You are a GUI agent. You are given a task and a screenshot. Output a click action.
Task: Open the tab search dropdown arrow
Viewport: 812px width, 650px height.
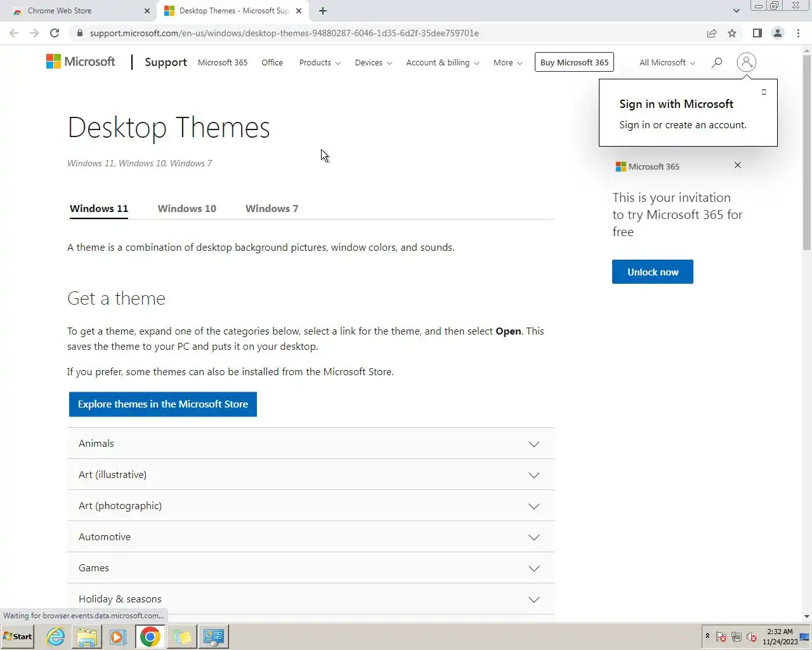(x=736, y=11)
